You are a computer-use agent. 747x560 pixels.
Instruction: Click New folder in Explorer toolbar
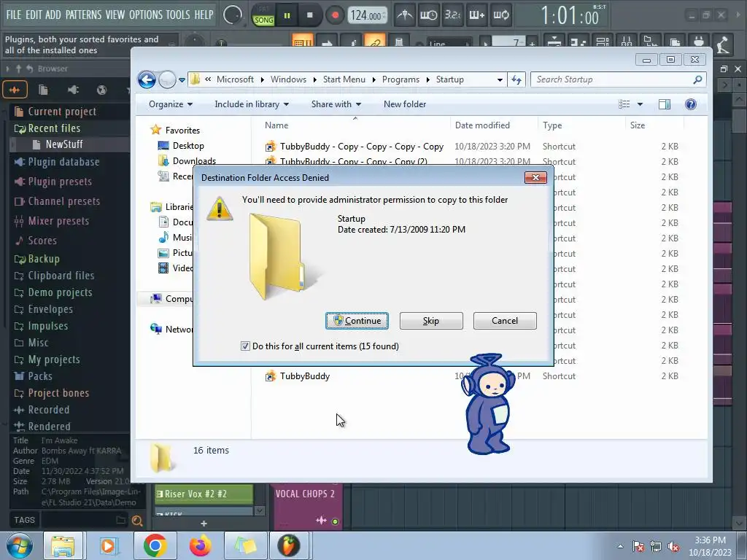(405, 104)
